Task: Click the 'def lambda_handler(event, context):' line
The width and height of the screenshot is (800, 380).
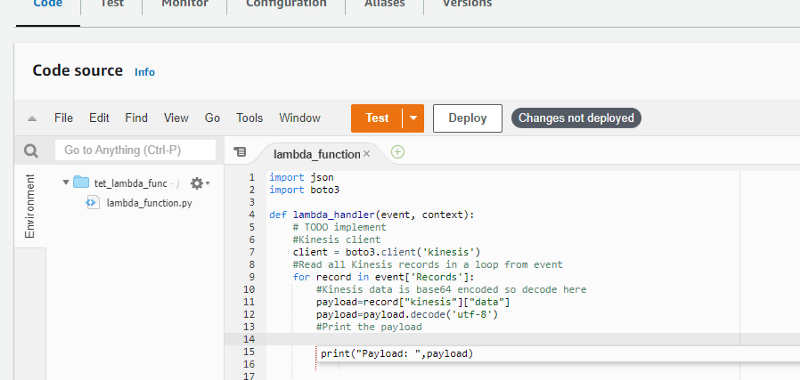Action: tap(371, 215)
